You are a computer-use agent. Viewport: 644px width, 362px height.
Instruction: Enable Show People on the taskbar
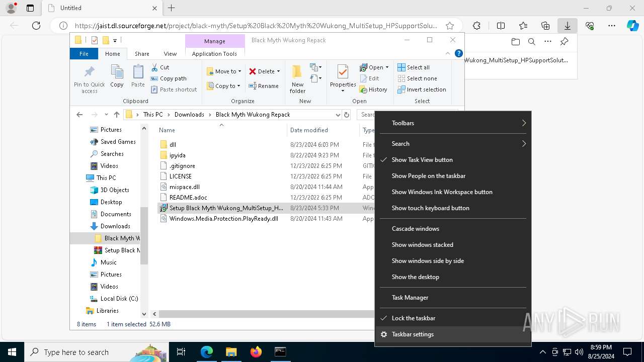(453, 176)
